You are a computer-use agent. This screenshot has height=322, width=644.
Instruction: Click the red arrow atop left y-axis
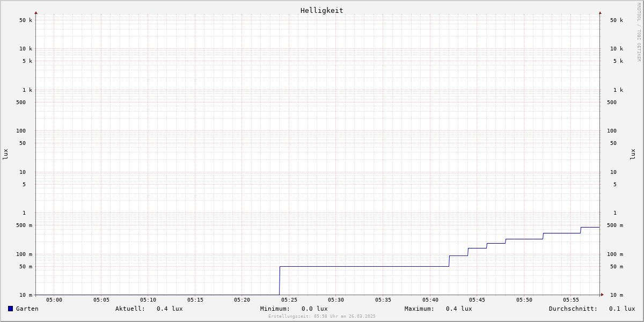36,12
